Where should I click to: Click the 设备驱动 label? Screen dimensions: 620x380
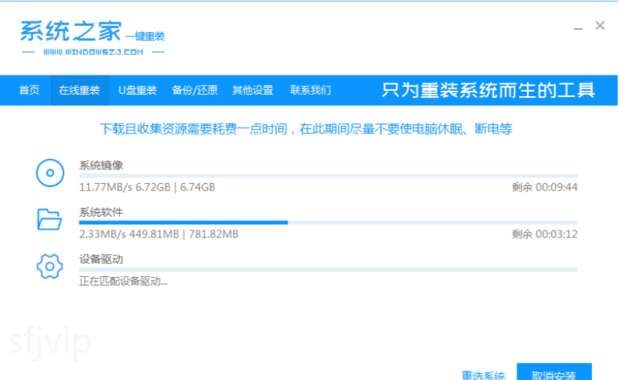coord(101,259)
